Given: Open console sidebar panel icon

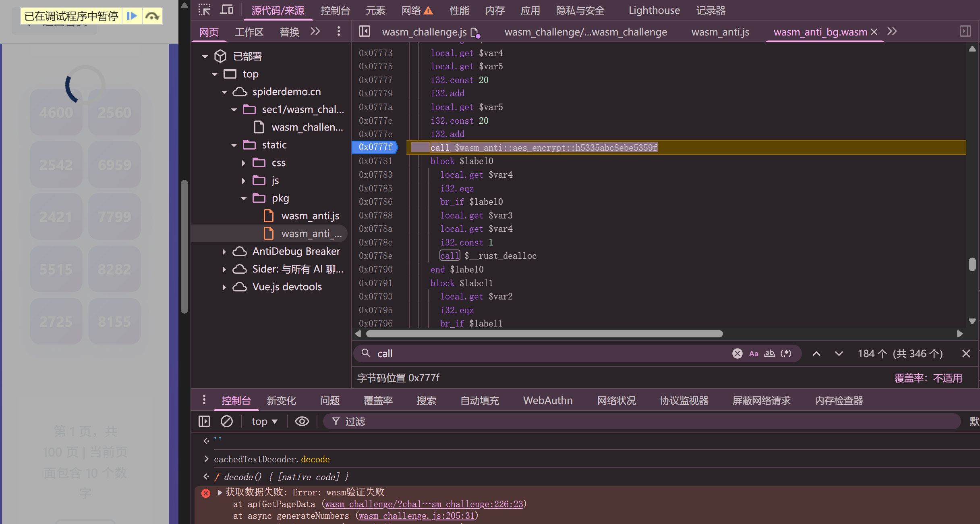Looking at the screenshot, I should click(204, 421).
